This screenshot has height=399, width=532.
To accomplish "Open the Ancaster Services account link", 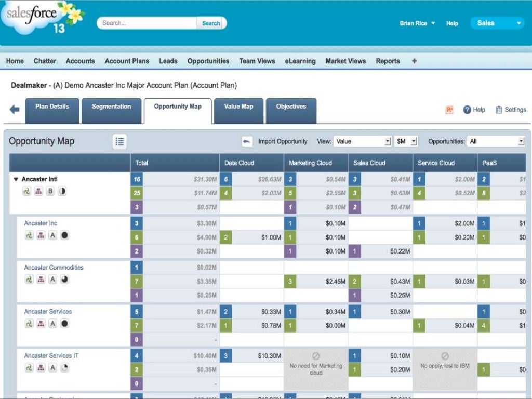I will (48, 312).
